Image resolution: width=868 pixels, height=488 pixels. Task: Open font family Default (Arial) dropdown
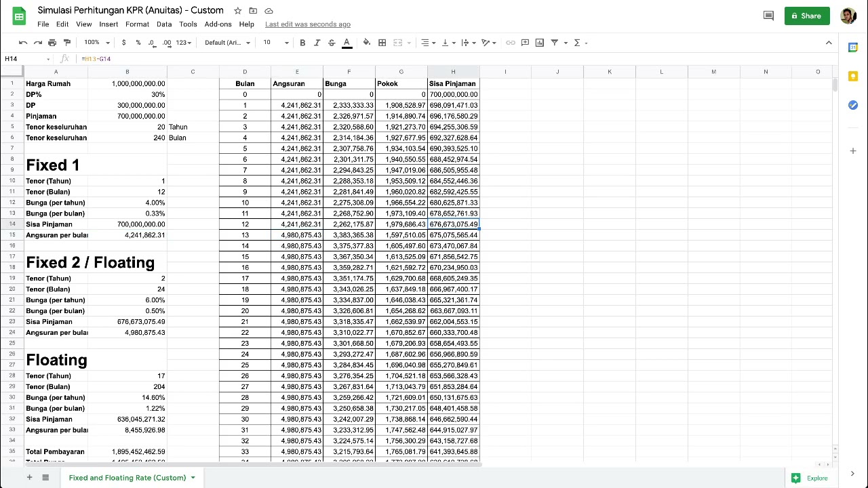tap(227, 43)
